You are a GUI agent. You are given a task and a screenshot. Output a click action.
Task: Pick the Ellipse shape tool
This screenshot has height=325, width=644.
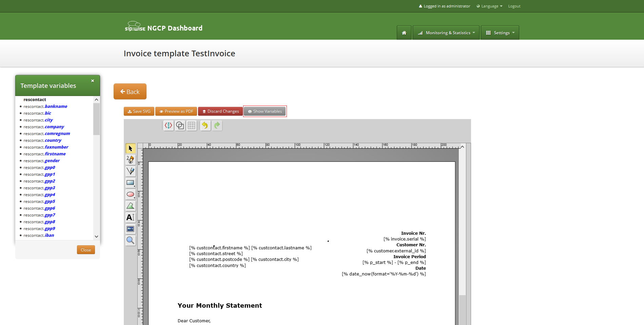(130, 194)
